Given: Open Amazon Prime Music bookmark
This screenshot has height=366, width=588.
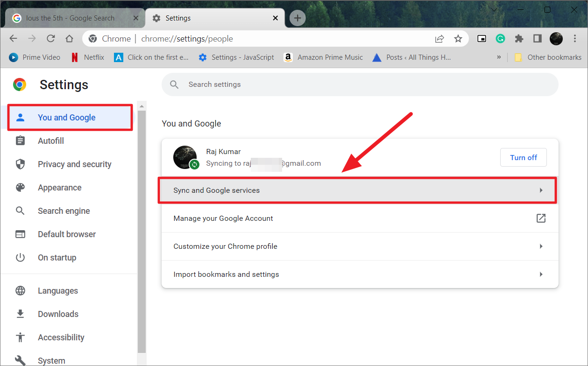Looking at the screenshot, I should [x=323, y=57].
